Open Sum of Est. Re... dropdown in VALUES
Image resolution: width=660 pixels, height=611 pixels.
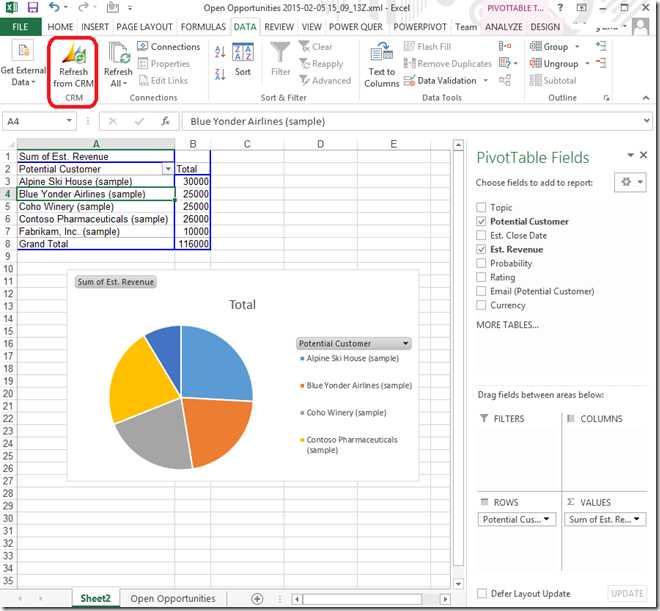coord(637,519)
